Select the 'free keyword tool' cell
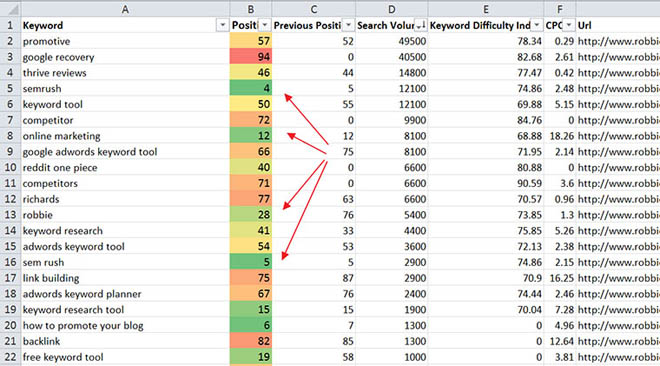The height and width of the screenshot is (366, 660). pyautogui.click(x=125, y=357)
